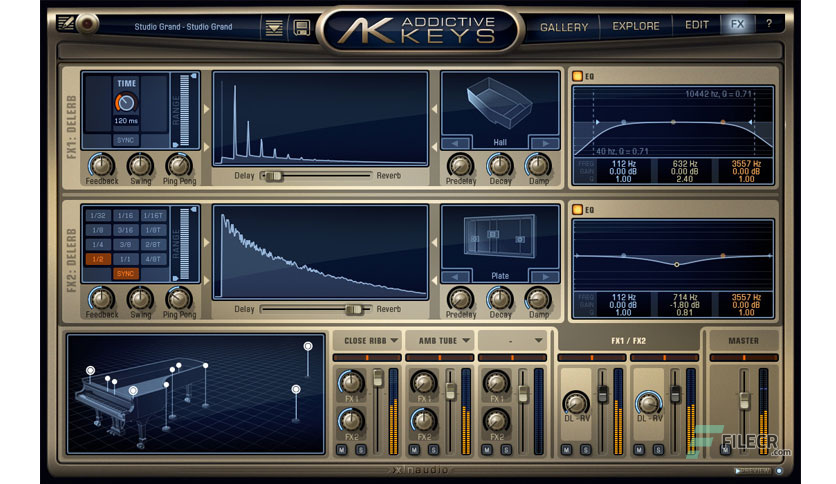This screenshot has height=484, width=836.
Task: Click FX2 Delay-Reverb mix slider handle
Action: [353, 309]
